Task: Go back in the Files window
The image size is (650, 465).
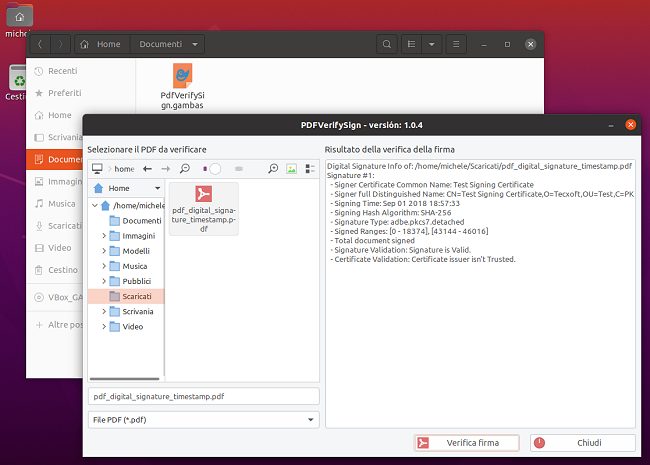Action: (x=40, y=44)
